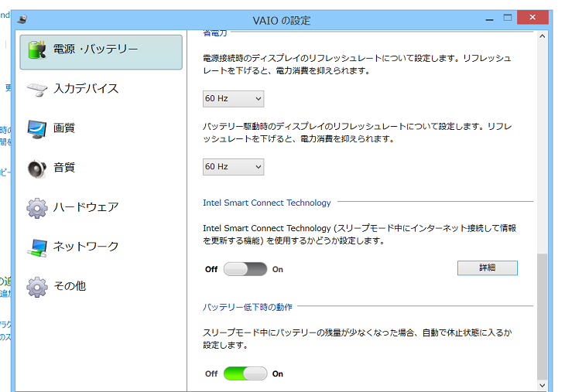
Task: Click the ハードウェア gear icon
Action: pyautogui.click(x=36, y=208)
